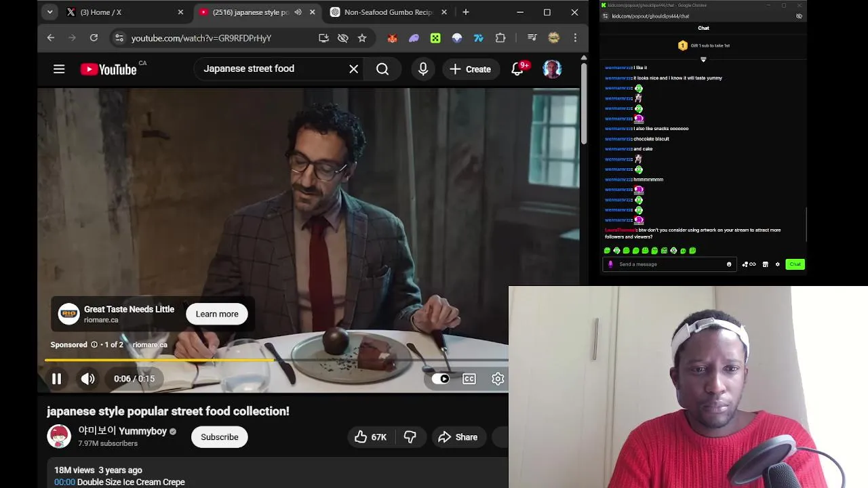This screenshot has width=868, height=488.
Task: Go to YouTube home via the logo
Action: tap(108, 68)
